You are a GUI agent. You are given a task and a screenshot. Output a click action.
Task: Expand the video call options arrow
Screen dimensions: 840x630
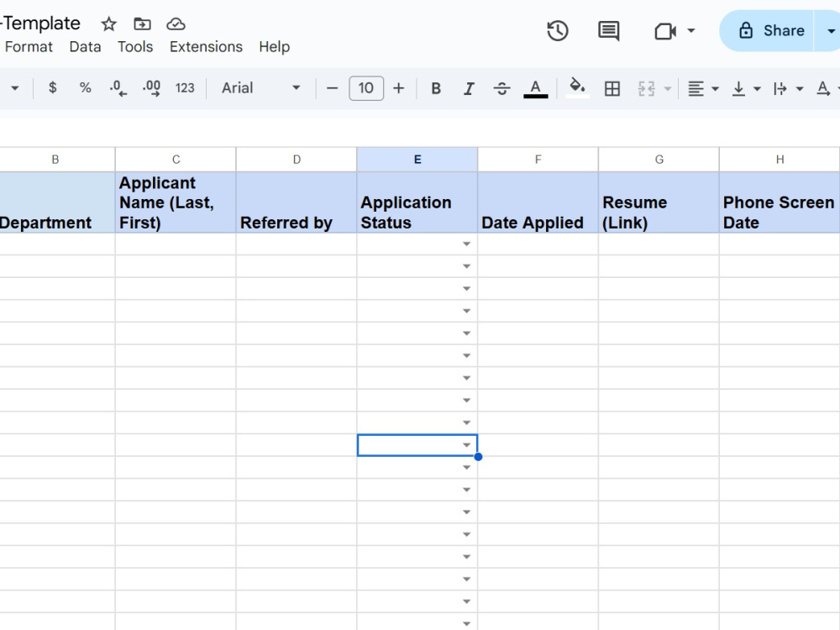[x=691, y=30]
